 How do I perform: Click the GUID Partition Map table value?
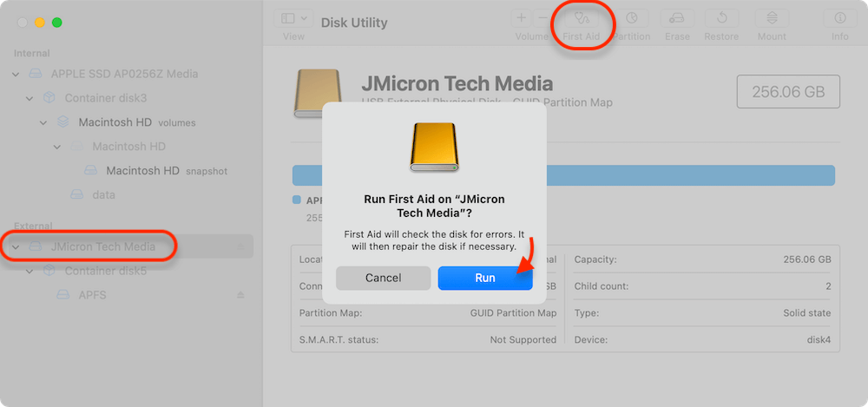point(513,313)
